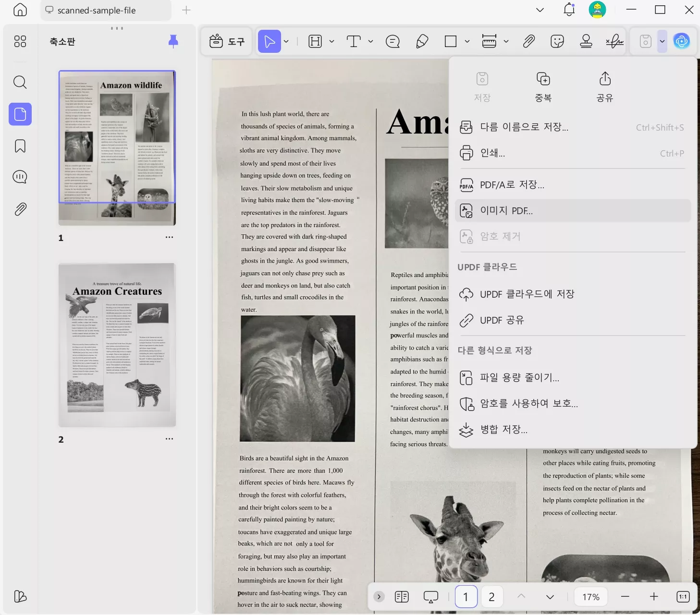
Task: Click 파일 용량 줄이기 option
Action: click(x=519, y=377)
